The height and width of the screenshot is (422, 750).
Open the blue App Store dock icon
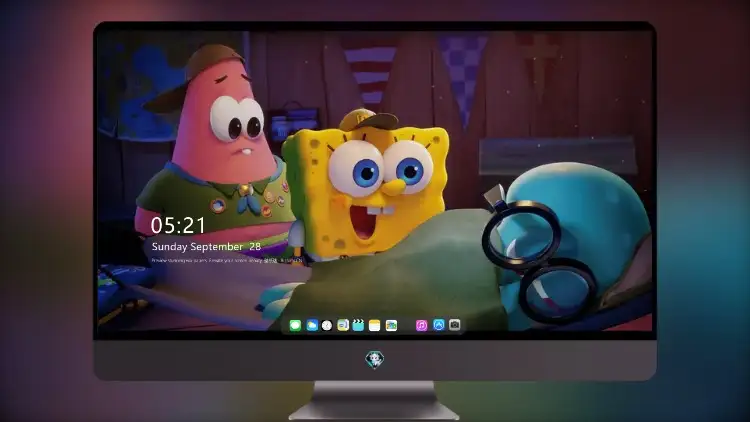[x=439, y=325]
